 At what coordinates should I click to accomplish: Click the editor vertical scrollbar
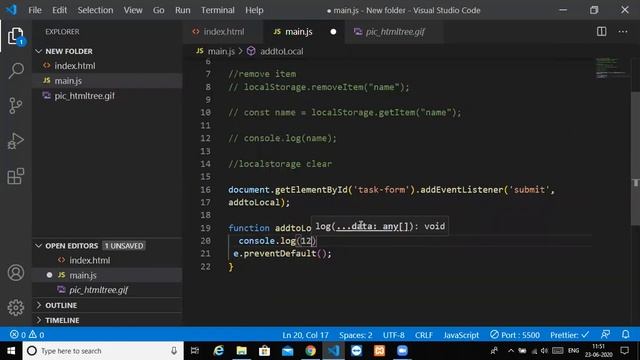636,158
